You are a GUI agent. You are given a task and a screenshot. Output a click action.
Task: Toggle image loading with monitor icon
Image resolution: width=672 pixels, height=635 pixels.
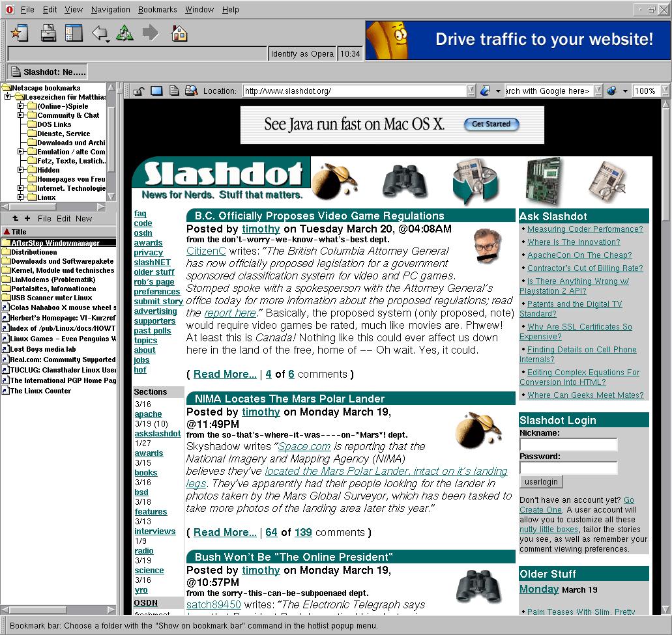156,91
